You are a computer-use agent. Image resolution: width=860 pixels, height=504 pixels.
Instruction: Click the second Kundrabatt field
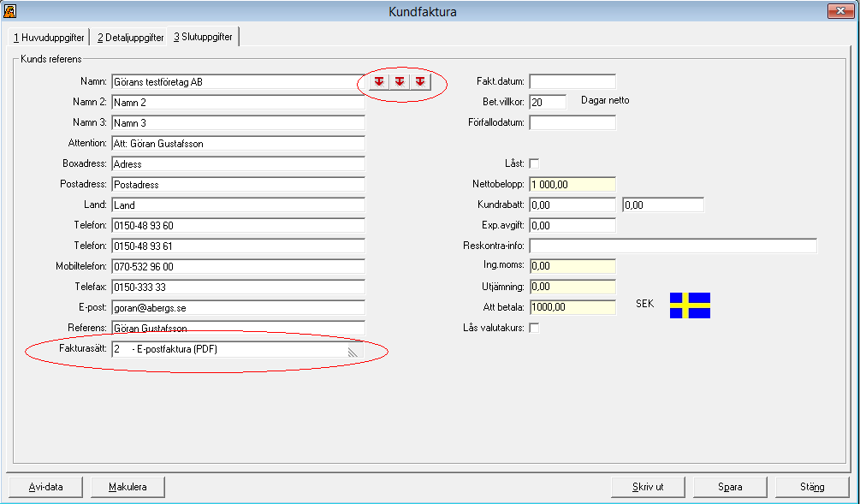tap(663, 205)
